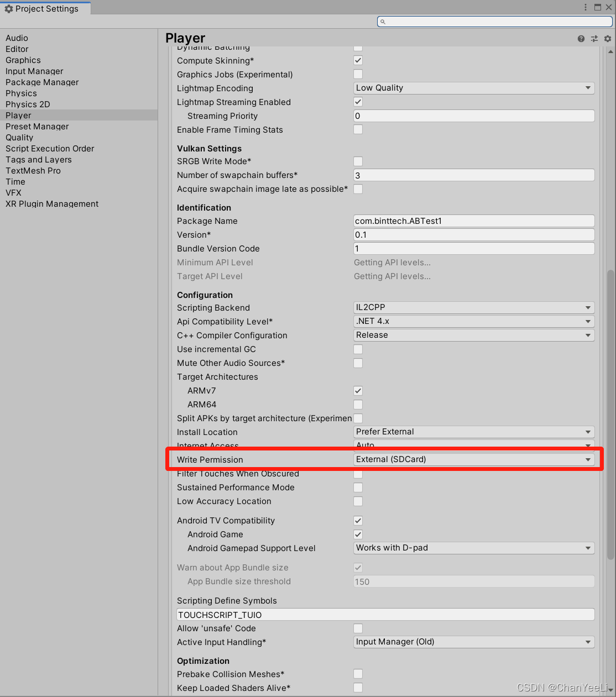Open Tags and Layers settings
The image size is (616, 697).
pyautogui.click(x=79, y=160)
